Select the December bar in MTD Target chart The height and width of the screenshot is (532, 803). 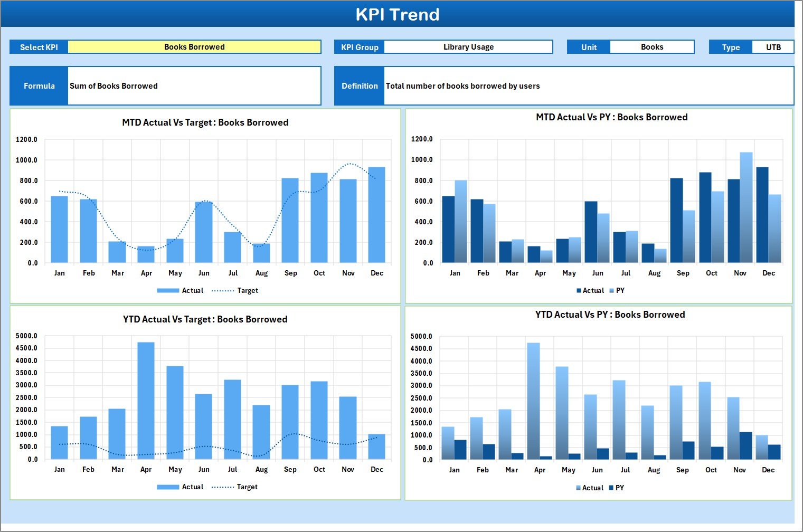tap(377, 216)
